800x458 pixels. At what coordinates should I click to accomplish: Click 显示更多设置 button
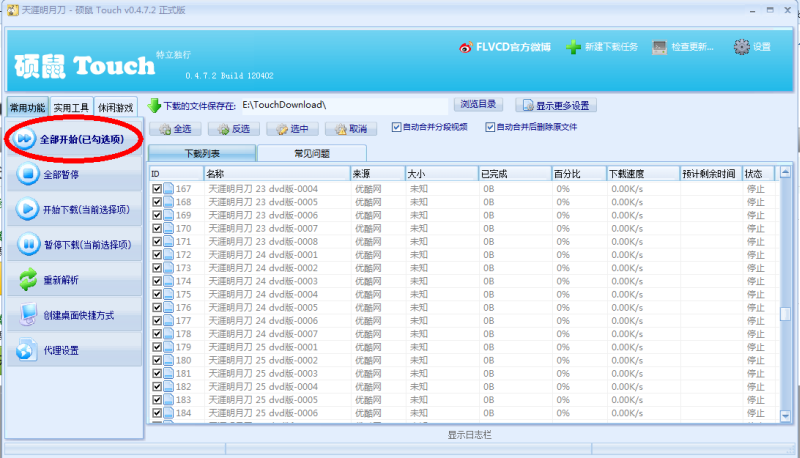[x=556, y=105]
